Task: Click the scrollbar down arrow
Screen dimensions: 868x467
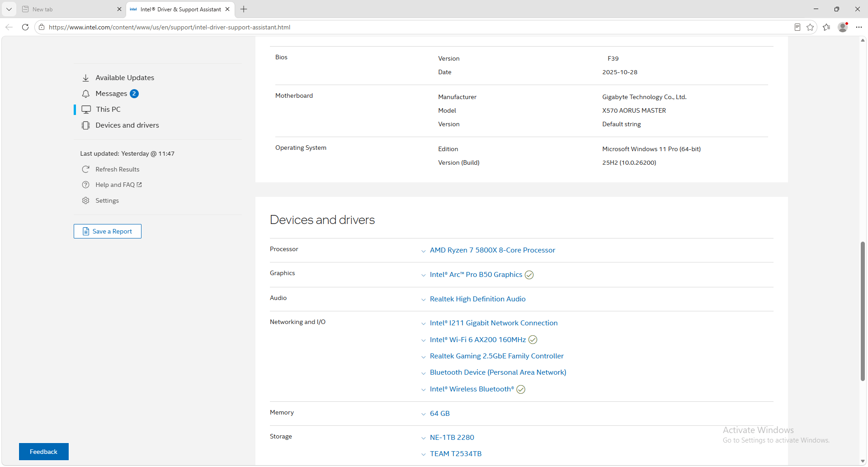Action: click(863, 461)
